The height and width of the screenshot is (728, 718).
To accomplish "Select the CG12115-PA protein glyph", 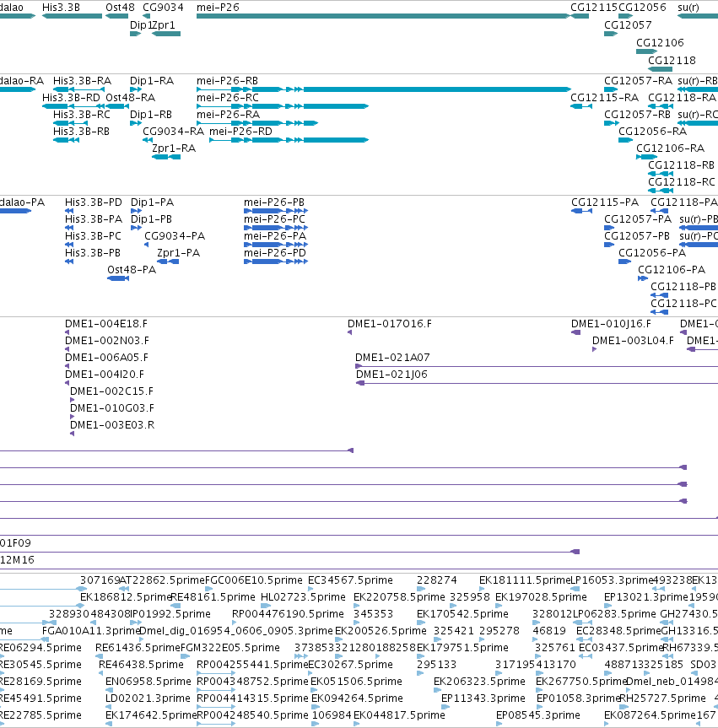I will pyautogui.click(x=581, y=211).
